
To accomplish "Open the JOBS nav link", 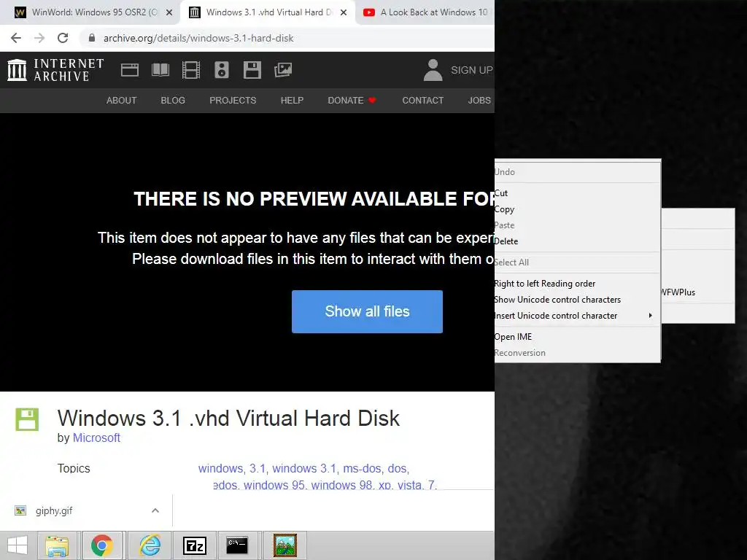I will (479, 101).
